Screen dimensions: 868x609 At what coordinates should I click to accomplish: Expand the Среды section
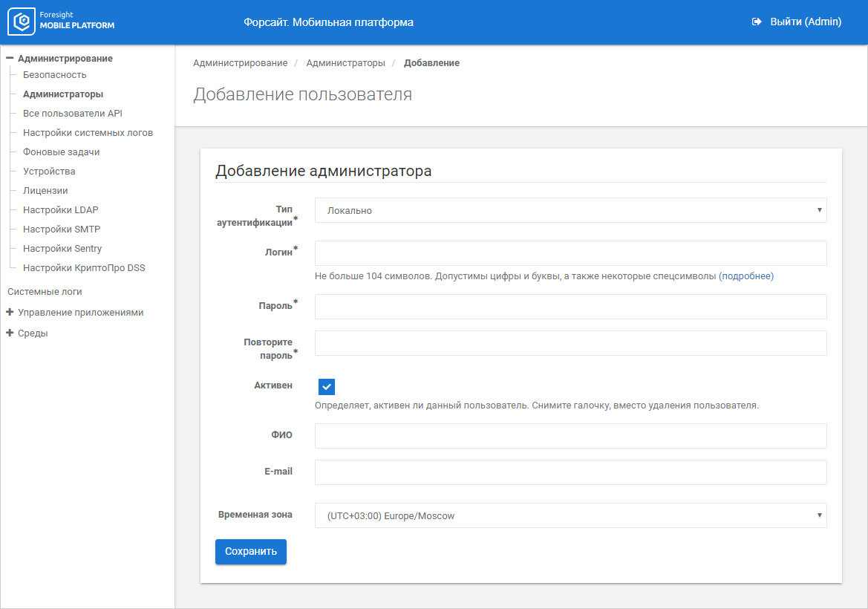coord(10,333)
